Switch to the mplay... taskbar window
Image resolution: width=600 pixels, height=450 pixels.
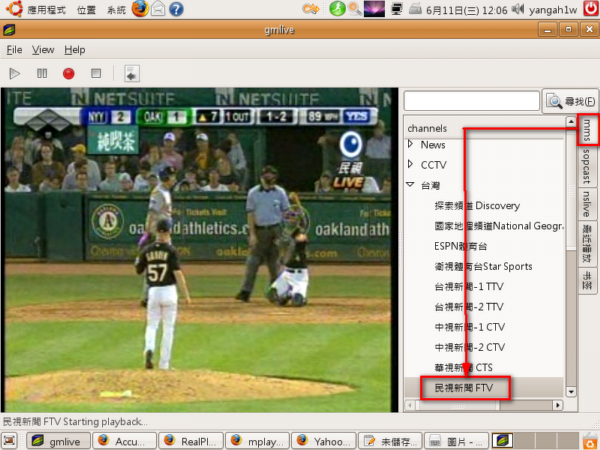coord(257,441)
